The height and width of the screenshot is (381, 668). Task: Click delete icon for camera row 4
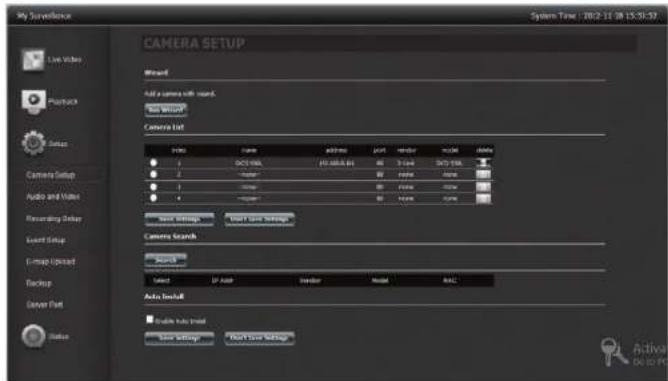click(483, 198)
